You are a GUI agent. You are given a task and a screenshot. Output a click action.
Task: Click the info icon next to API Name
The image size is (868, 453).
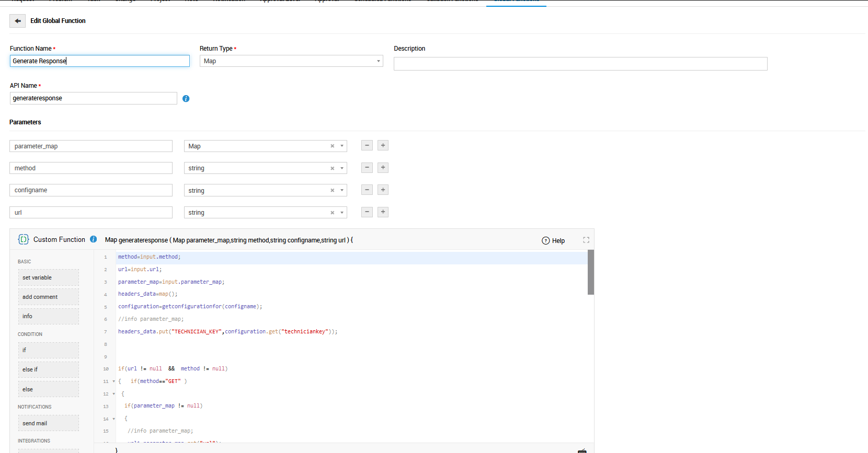tap(186, 99)
